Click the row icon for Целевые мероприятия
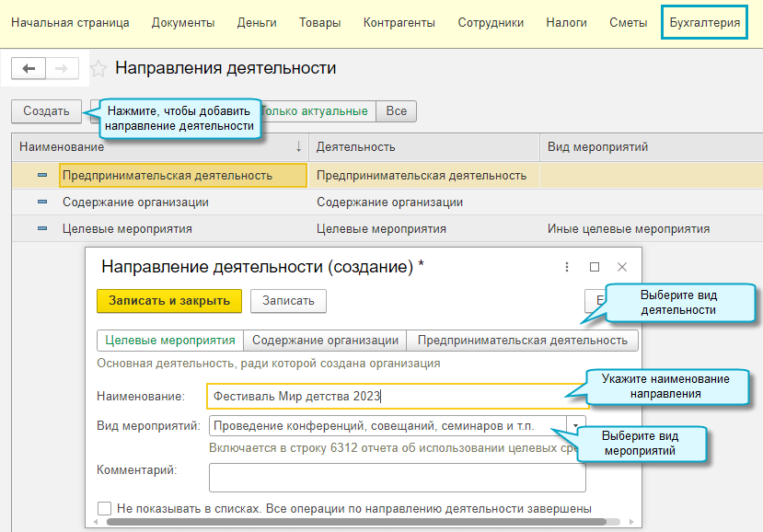The height and width of the screenshot is (532, 763). tap(42, 229)
